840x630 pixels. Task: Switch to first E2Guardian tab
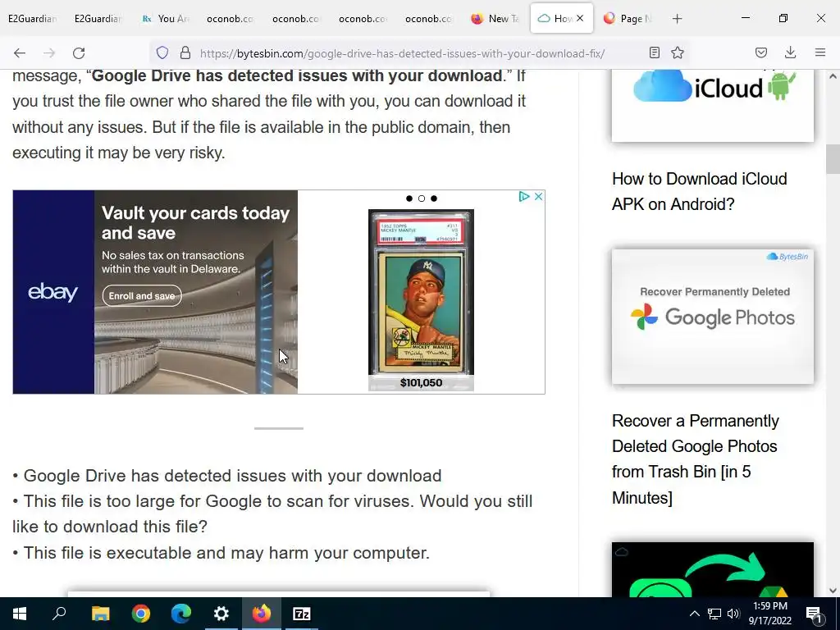[x=32, y=19]
